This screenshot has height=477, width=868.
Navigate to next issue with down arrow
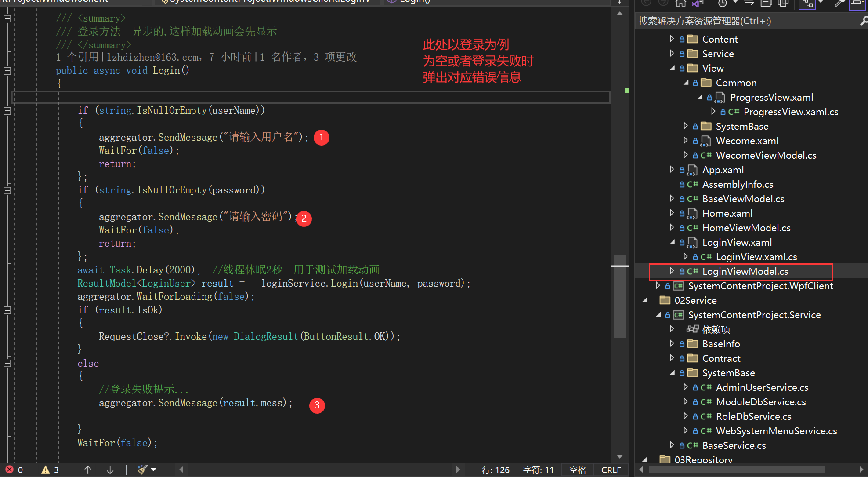(110, 470)
